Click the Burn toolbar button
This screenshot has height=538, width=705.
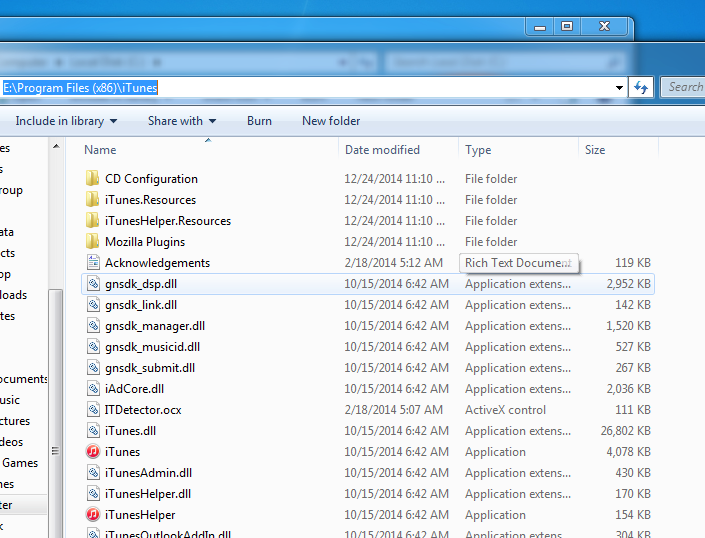[259, 121]
